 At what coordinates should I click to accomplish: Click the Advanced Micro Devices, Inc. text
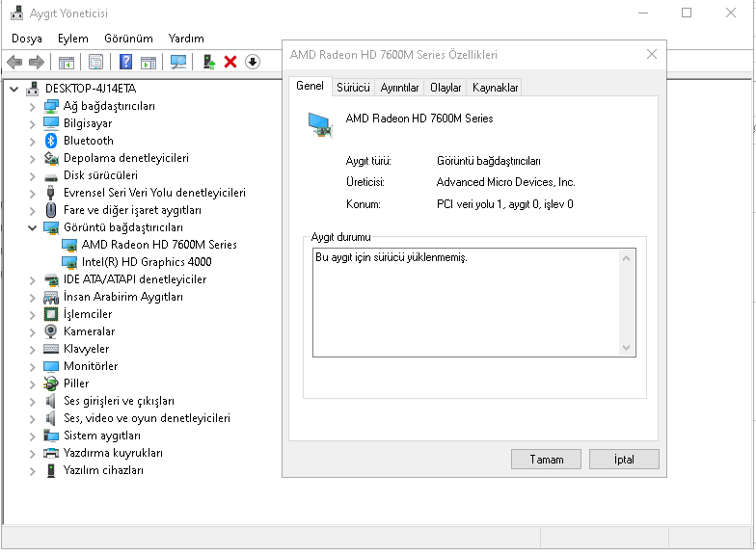505,182
